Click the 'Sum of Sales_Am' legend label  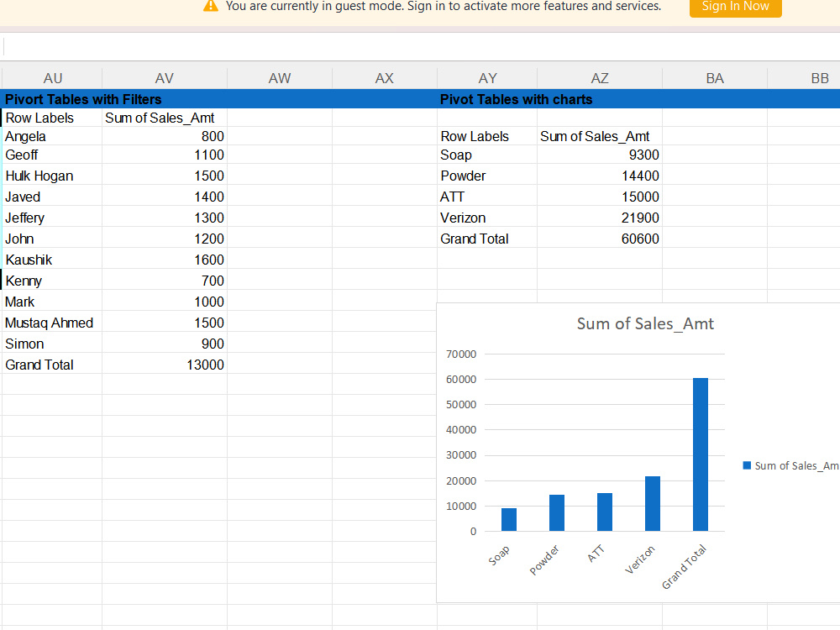(x=796, y=466)
